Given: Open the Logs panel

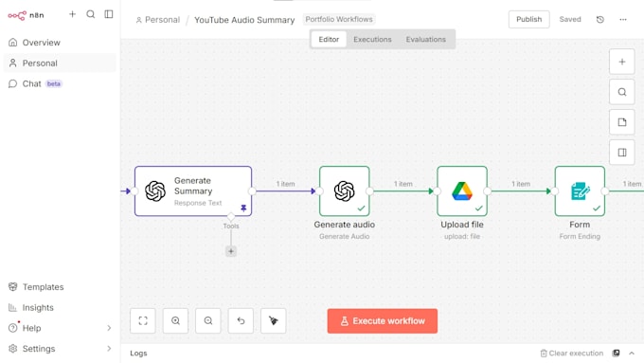Looking at the screenshot, I should click(138, 354).
